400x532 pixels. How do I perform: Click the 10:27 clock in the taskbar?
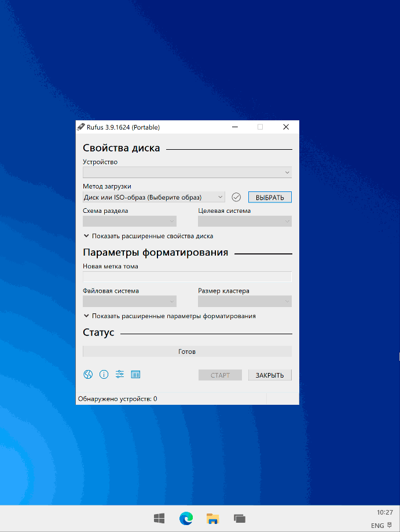pos(384,512)
